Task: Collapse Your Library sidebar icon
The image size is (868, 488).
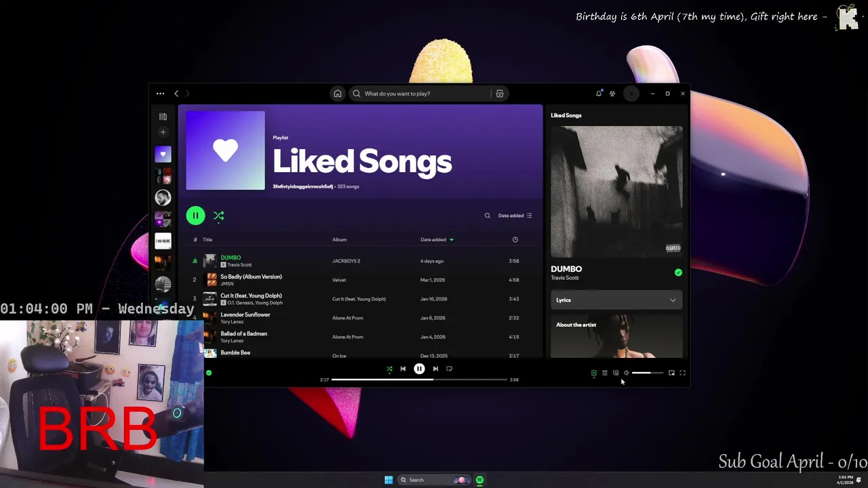Action: coord(163,117)
